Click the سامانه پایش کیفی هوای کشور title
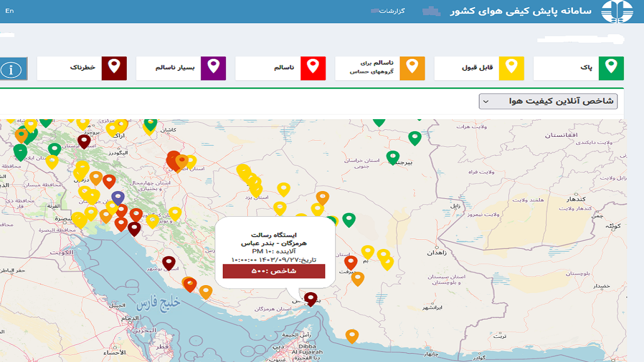 521,11
